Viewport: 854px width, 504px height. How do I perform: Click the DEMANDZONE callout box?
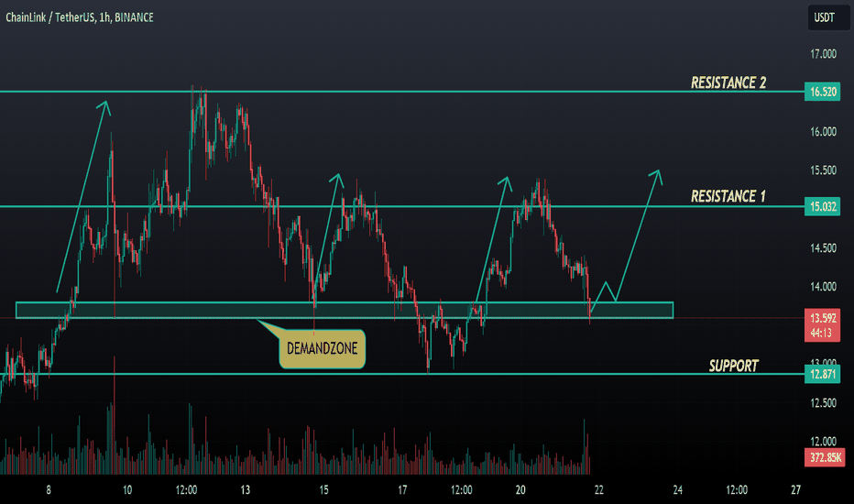click(322, 349)
